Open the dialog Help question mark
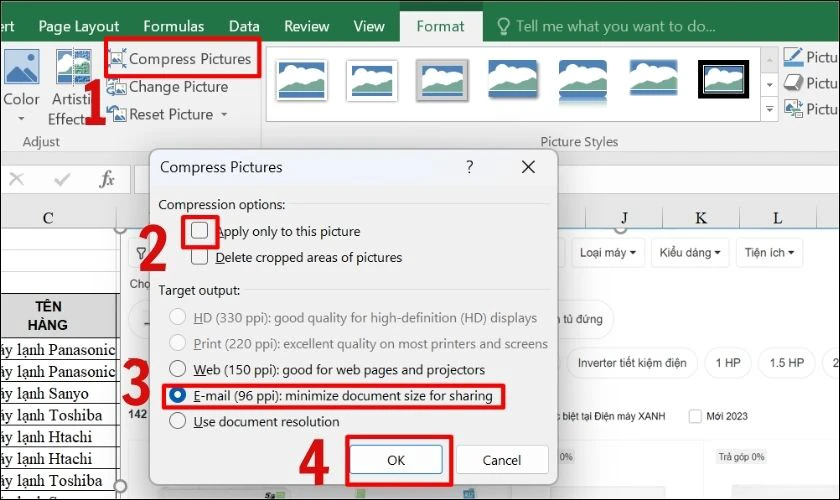Image resolution: width=840 pixels, height=500 pixels. [470, 167]
